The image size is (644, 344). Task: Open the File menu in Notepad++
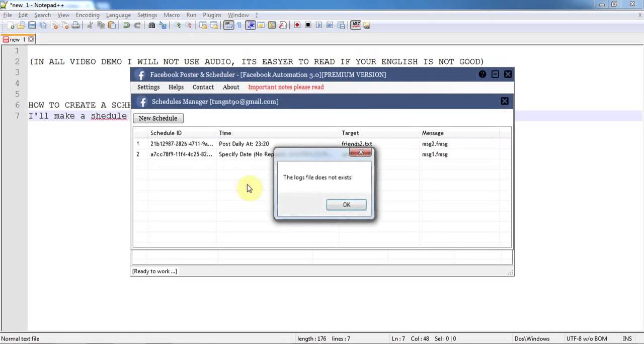click(x=8, y=15)
